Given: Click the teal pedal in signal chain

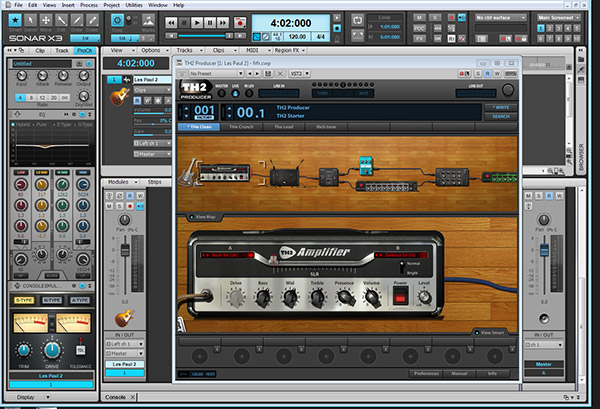Looking at the screenshot, I should click(x=366, y=166).
